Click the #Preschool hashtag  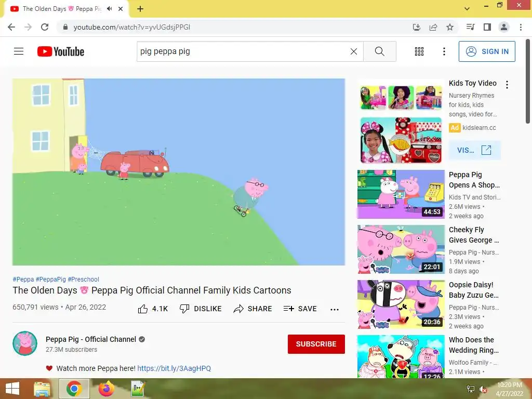(x=84, y=279)
